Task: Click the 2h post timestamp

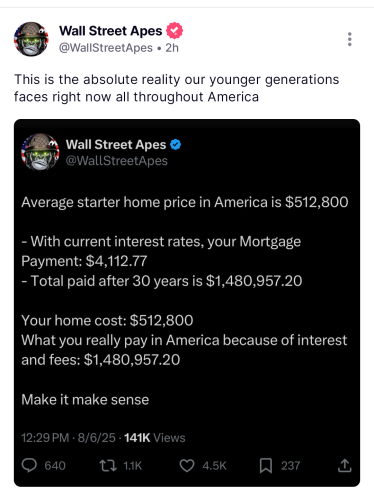Action: point(172,48)
